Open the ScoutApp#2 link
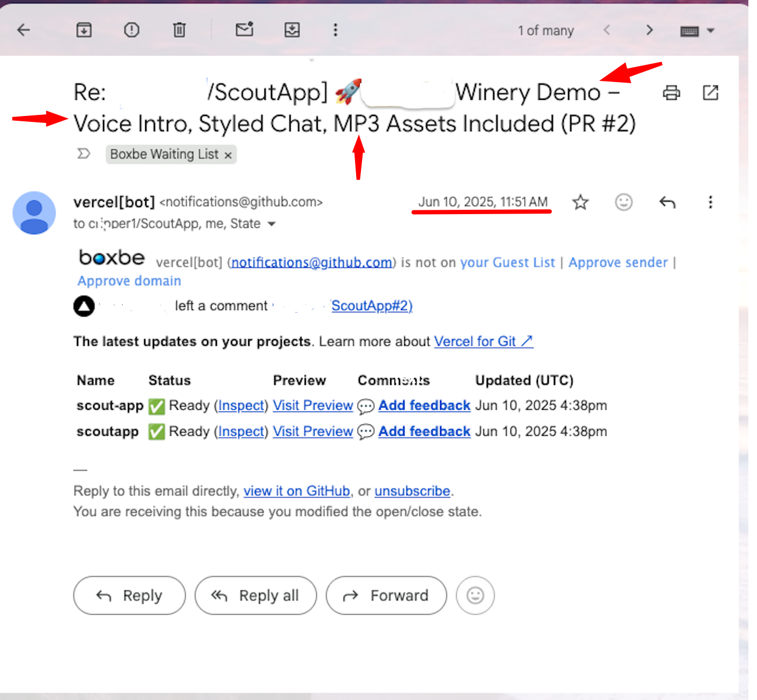 (x=372, y=306)
